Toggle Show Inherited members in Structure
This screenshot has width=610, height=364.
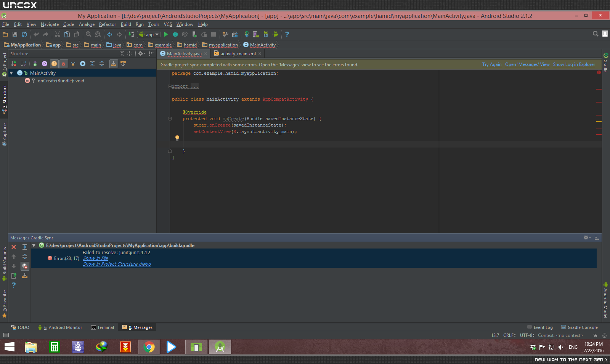pyautogui.click(x=73, y=64)
